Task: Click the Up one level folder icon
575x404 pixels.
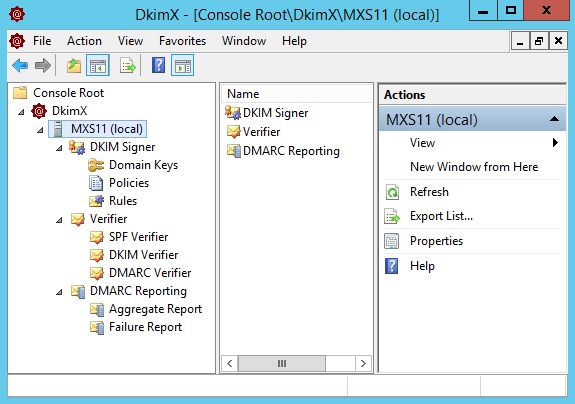Action: point(74,66)
